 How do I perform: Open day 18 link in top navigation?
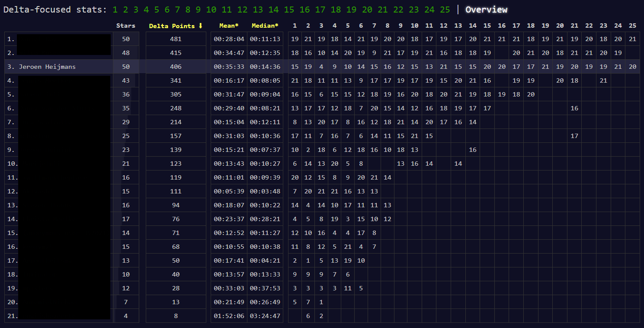pos(336,10)
